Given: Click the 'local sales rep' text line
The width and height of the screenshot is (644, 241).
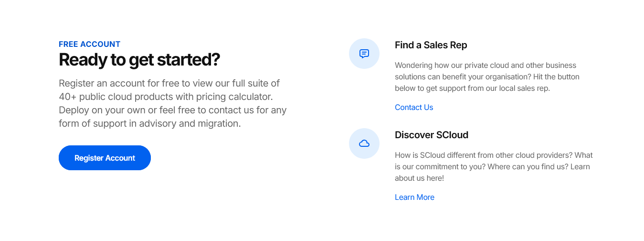Looking at the screenshot, I should pos(472,88).
